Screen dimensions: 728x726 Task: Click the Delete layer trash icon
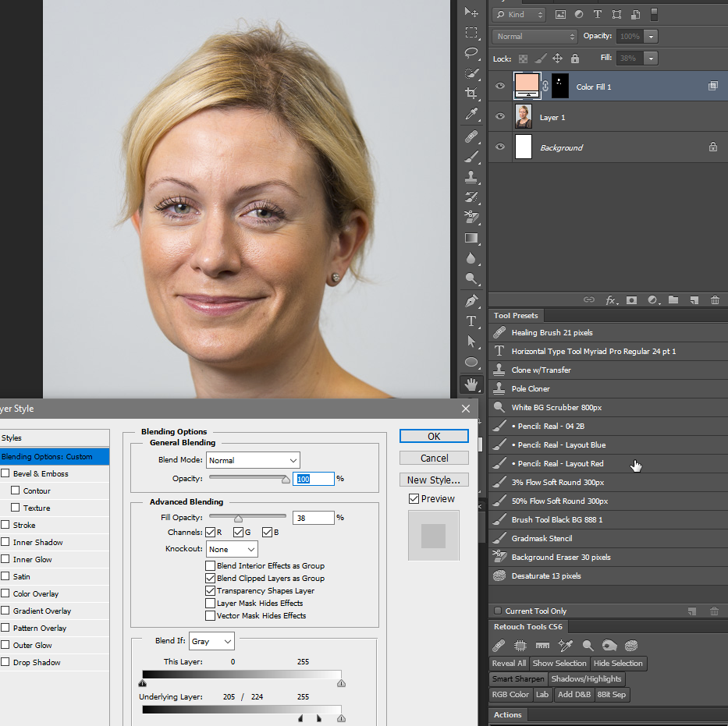pyautogui.click(x=715, y=300)
